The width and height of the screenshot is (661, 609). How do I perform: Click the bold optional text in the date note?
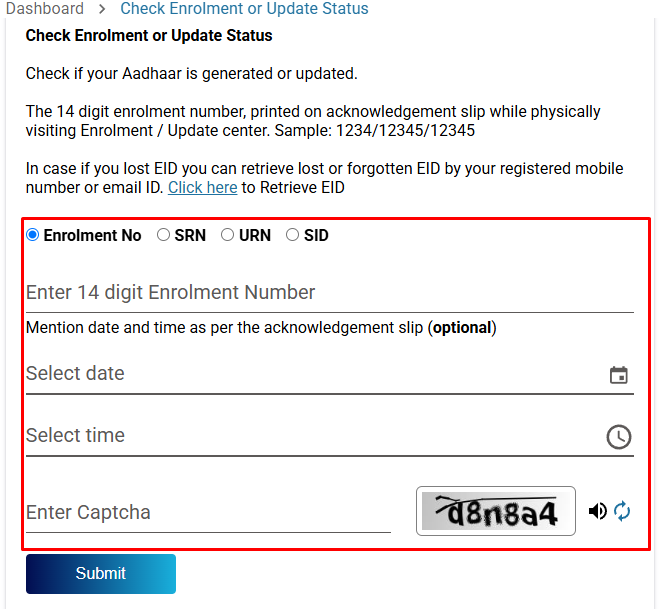click(462, 328)
